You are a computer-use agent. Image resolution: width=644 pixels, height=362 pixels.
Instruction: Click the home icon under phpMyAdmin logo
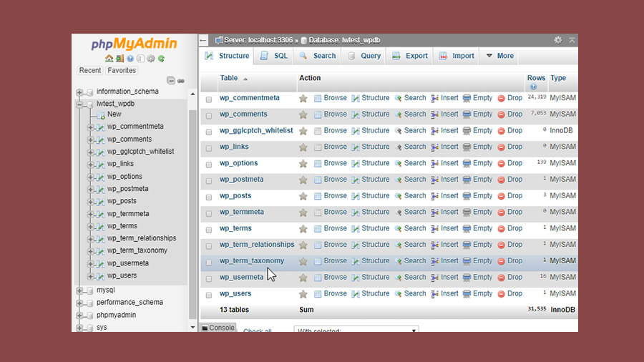109,58
